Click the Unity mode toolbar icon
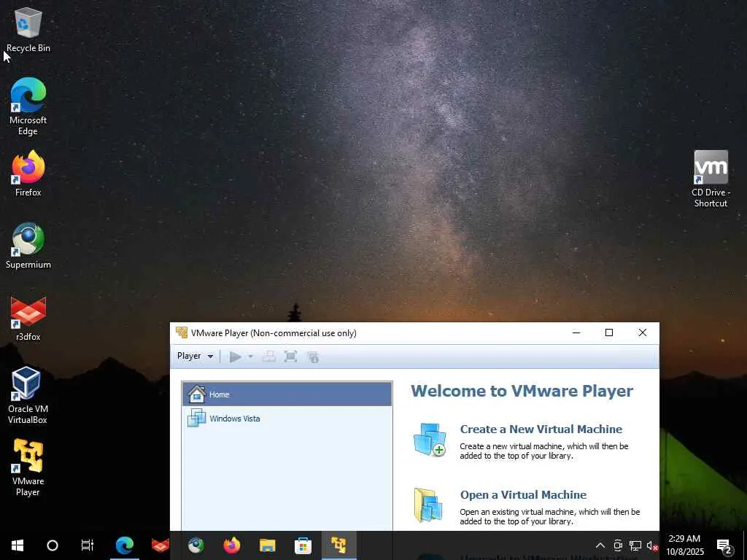 (313, 357)
